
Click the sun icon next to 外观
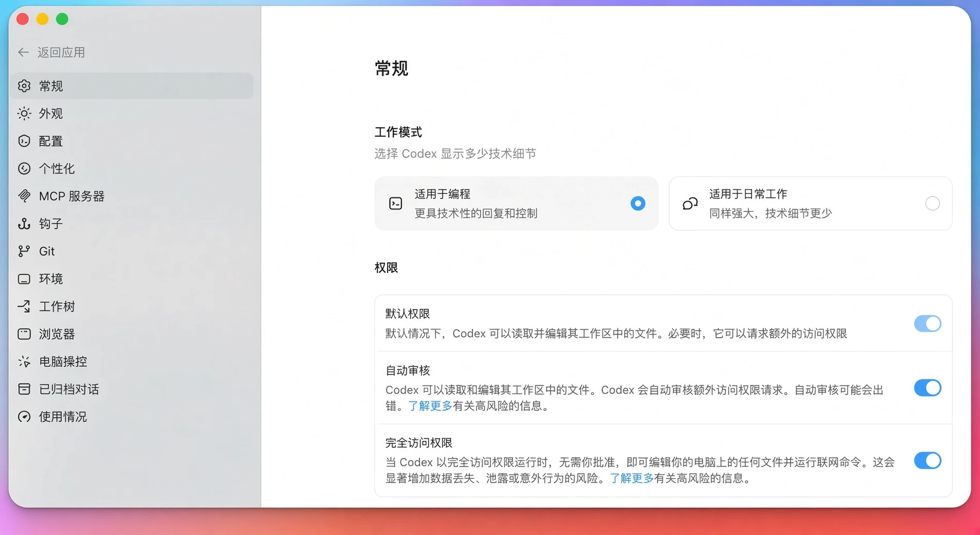point(24,114)
